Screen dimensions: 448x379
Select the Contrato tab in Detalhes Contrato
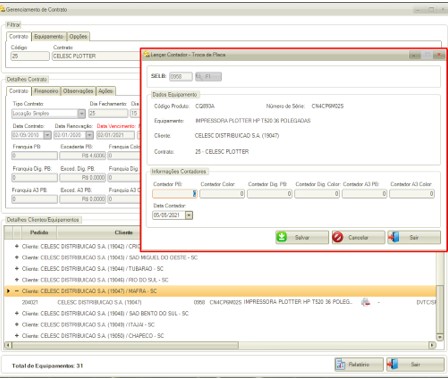point(19,91)
